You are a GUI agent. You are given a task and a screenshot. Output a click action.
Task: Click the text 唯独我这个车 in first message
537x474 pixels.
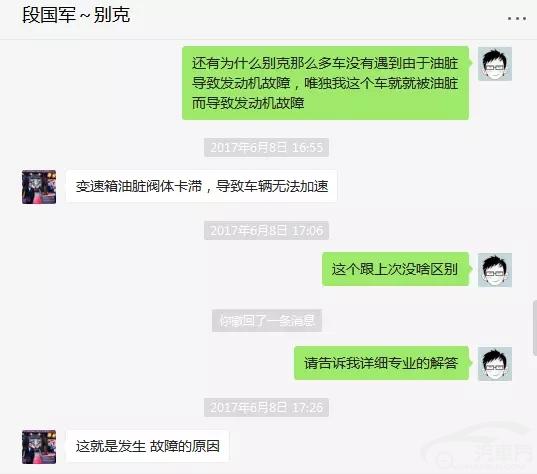346,83
